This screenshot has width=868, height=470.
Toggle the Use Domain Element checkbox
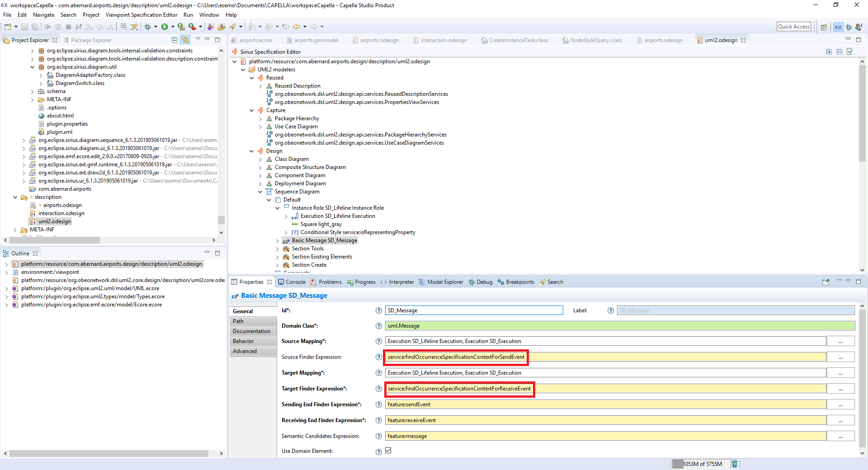388,451
